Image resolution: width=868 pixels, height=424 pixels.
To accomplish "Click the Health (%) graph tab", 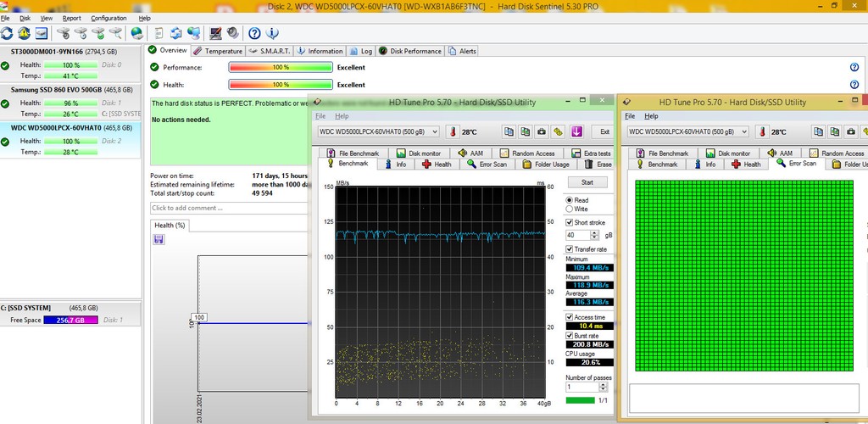I will (170, 226).
